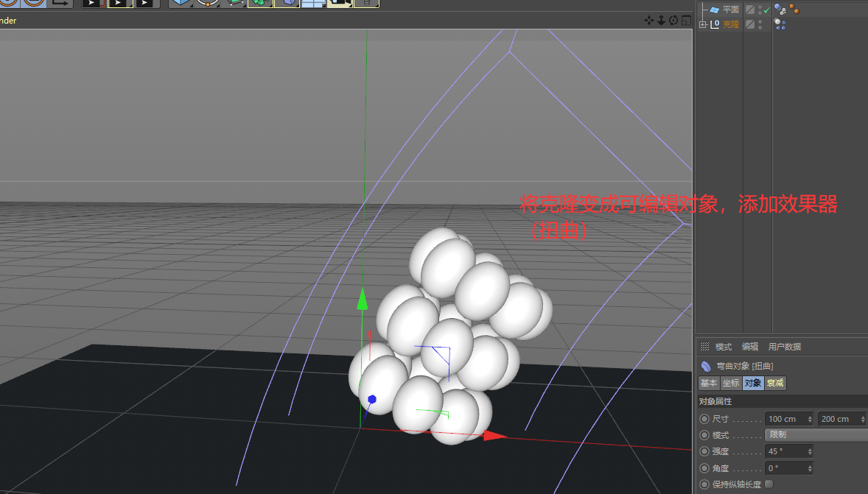Toggle the 角度 animation radio circle
The width and height of the screenshot is (868, 494).
click(x=704, y=468)
